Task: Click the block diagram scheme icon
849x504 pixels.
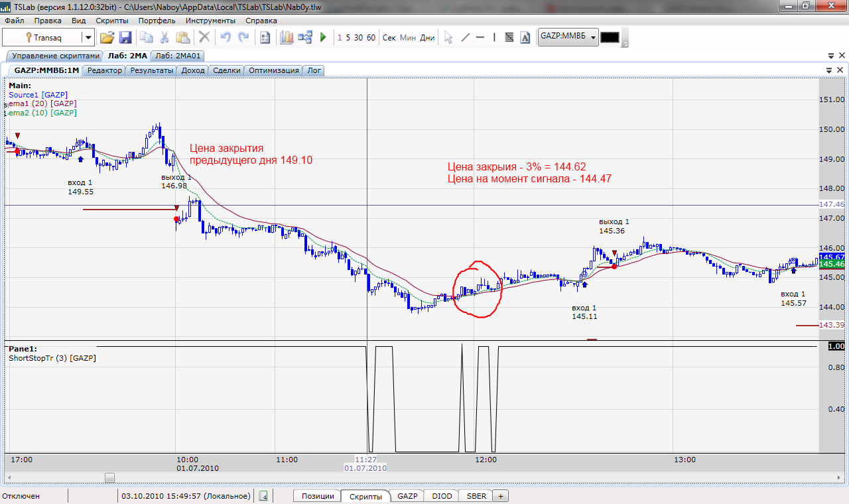Action: (305, 37)
